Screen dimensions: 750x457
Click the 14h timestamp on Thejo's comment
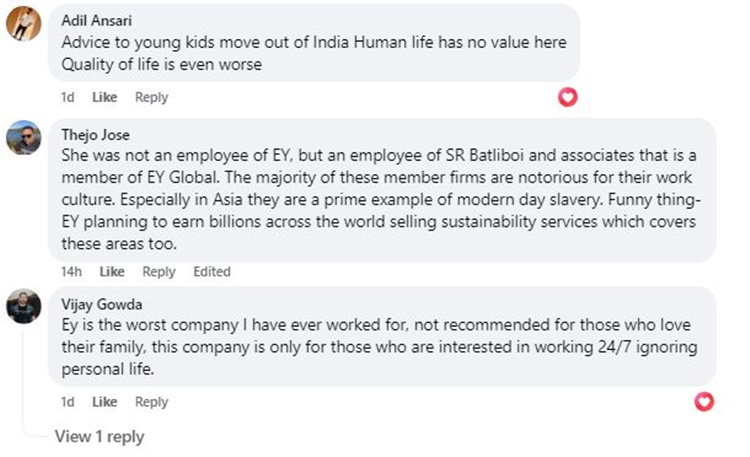coord(71,271)
